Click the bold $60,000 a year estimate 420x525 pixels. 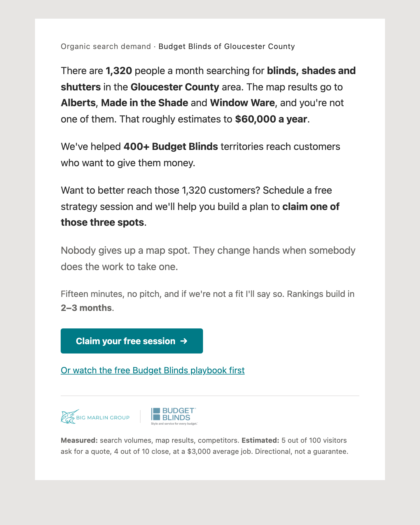click(x=271, y=119)
